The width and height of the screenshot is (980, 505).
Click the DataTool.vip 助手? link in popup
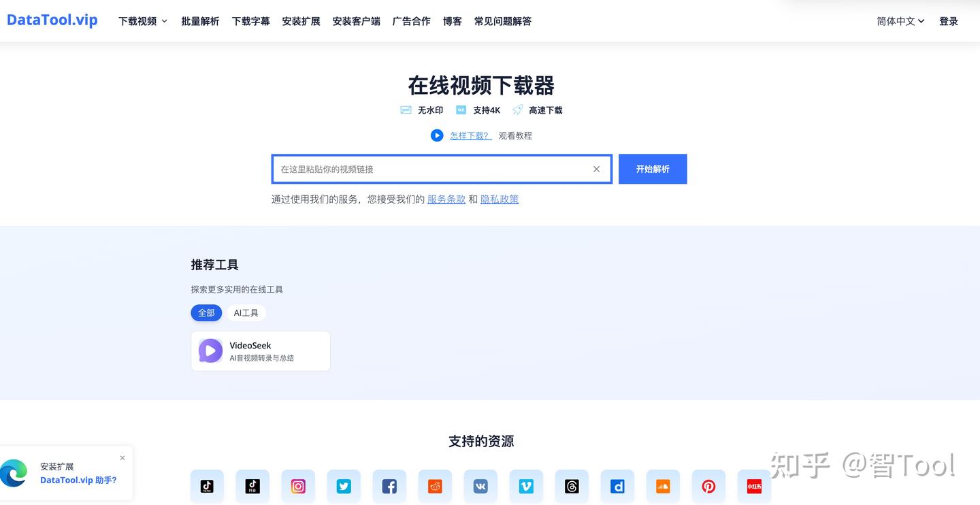tap(78, 480)
